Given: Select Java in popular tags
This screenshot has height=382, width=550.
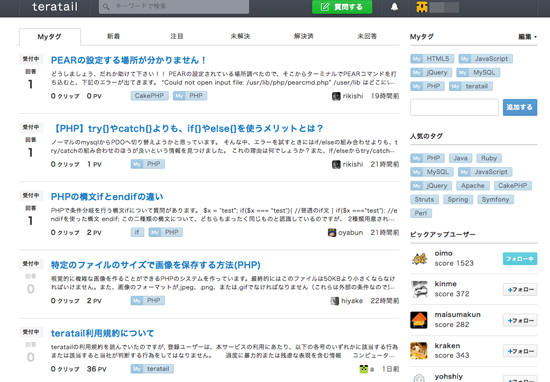Looking at the screenshot, I should pyautogui.click(x=461, y=158).
